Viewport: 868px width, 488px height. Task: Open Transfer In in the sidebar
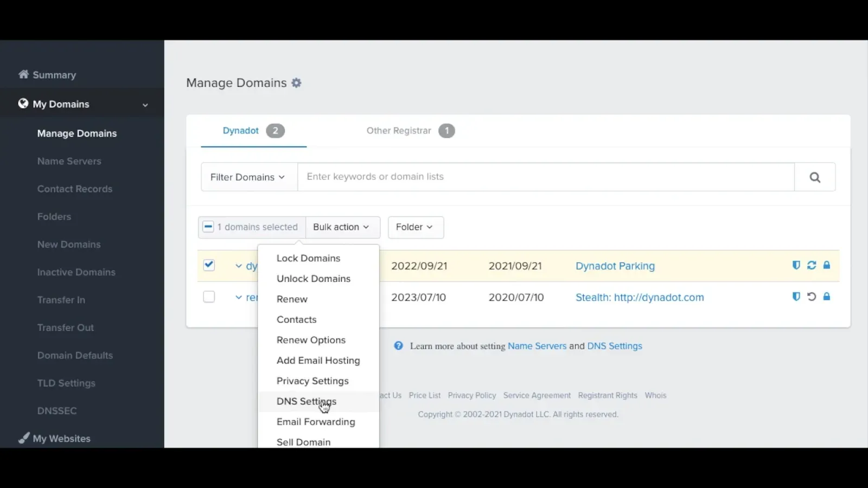pos(61,300)
